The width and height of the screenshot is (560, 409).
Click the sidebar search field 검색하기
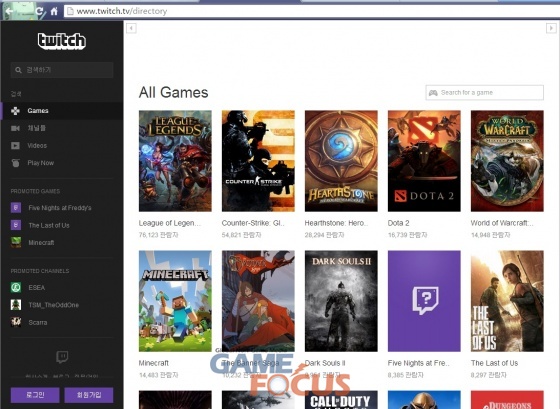pos(62,70)
